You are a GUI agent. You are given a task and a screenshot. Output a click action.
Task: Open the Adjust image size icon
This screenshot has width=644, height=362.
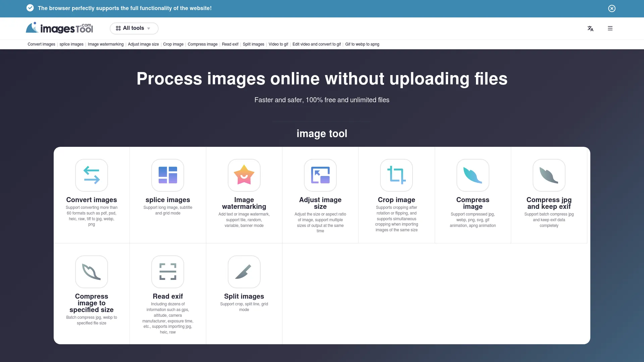click(320, 175)
